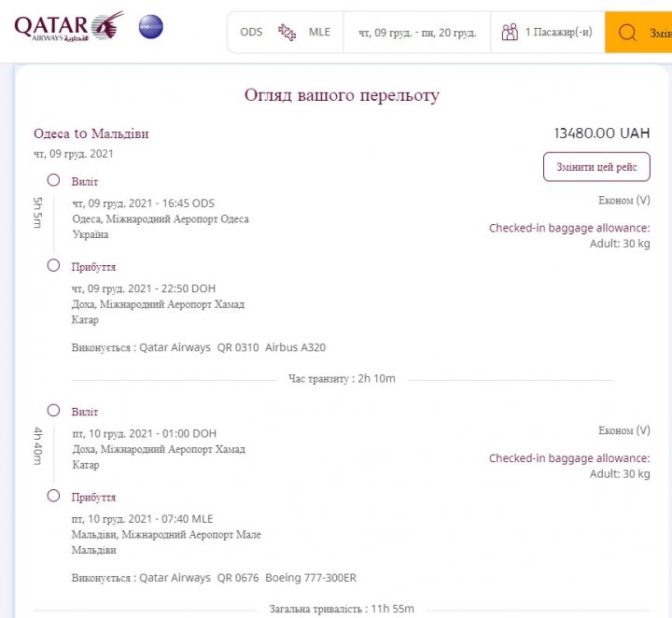Viewport: 672px width, 618px height.
Task: Open the 1 Пасажир(-и) passenger selector
Action: [x=558, y=33]
